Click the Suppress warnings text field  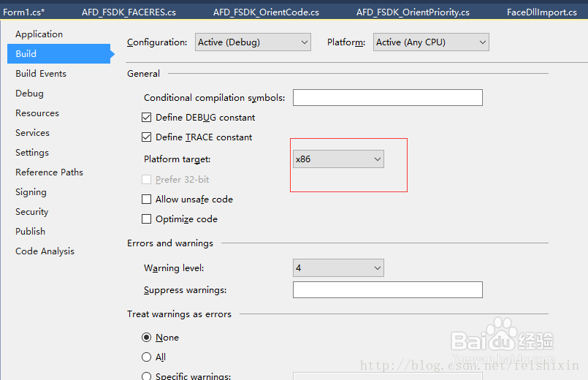tap(388, 289)
